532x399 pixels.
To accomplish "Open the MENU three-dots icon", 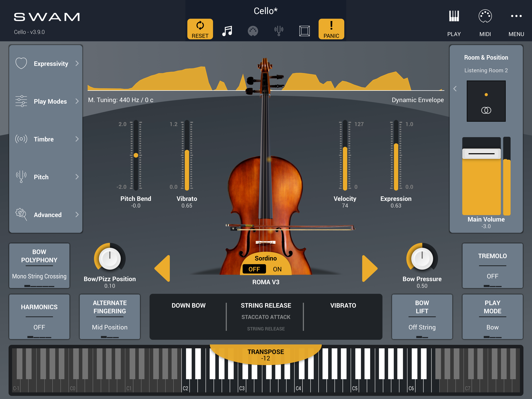I will [516, 16].
